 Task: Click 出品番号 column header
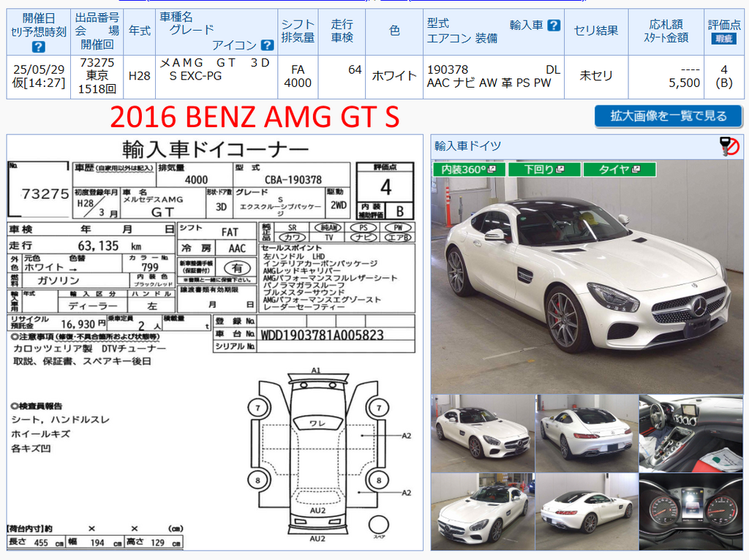[x=97, y=18]
